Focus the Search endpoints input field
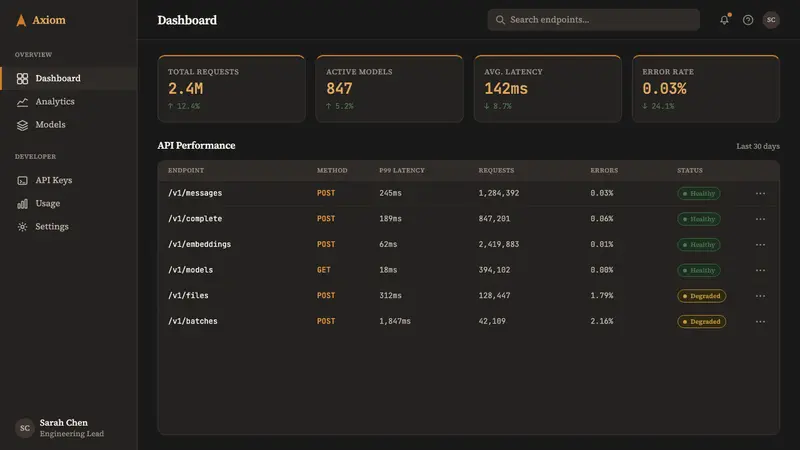The image size is (800, 450). pyautogui.click(x=593, y=20)
